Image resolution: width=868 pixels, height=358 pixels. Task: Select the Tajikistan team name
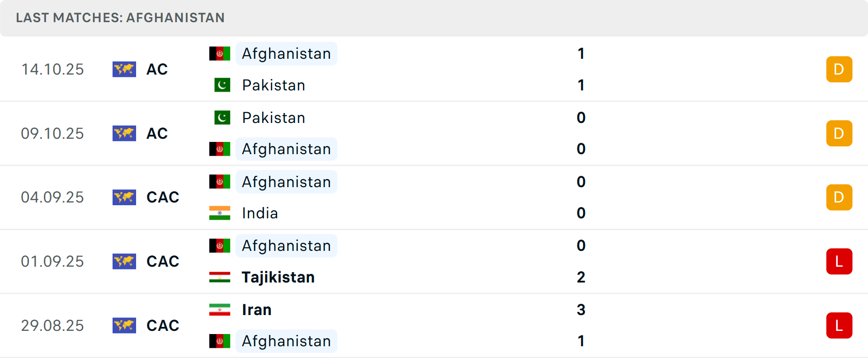coord(278,277)
